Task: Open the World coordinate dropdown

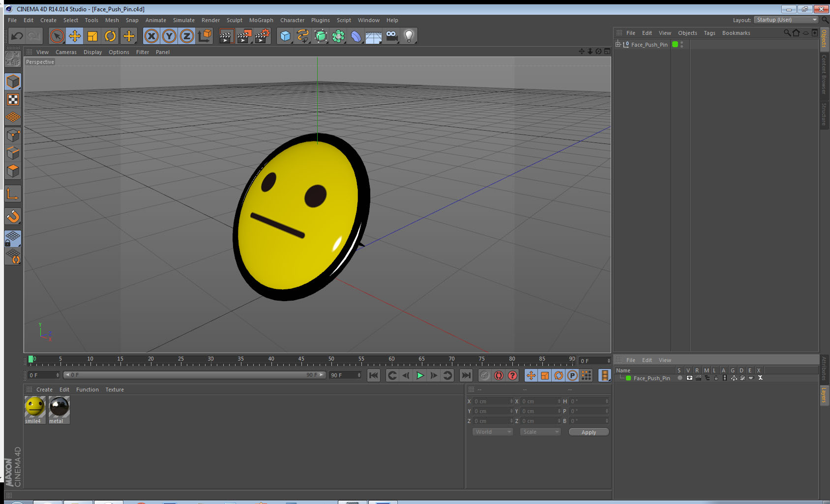Action: [x=493, y=432]
